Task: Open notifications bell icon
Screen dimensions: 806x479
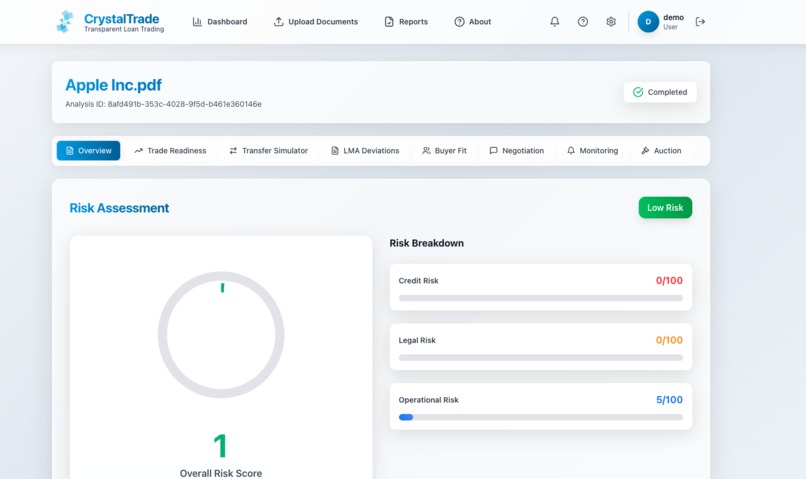Action: (x=555, y=22)
